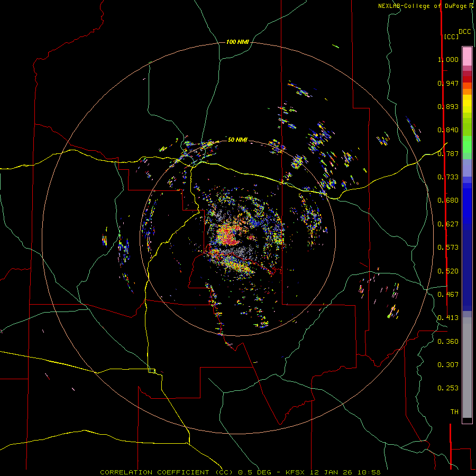Click the DCC label above the color bar
The image size is (476, 476).
coord(465,32)
